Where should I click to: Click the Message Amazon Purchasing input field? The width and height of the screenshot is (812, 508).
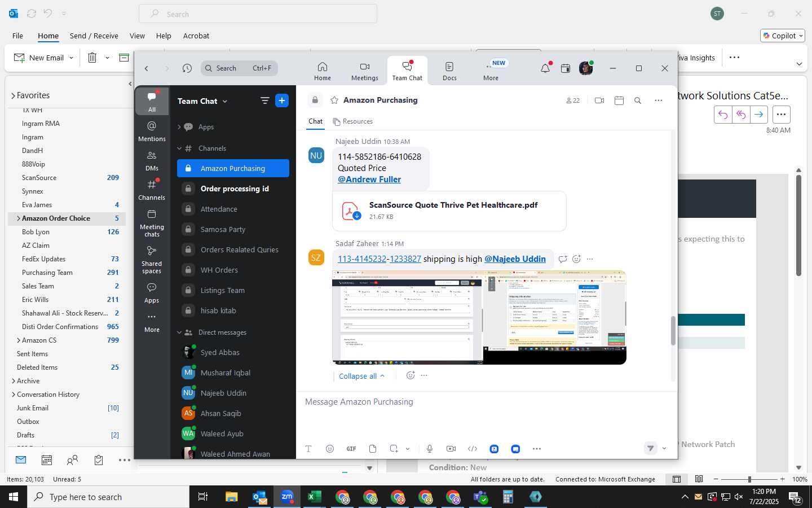[487, 402]
